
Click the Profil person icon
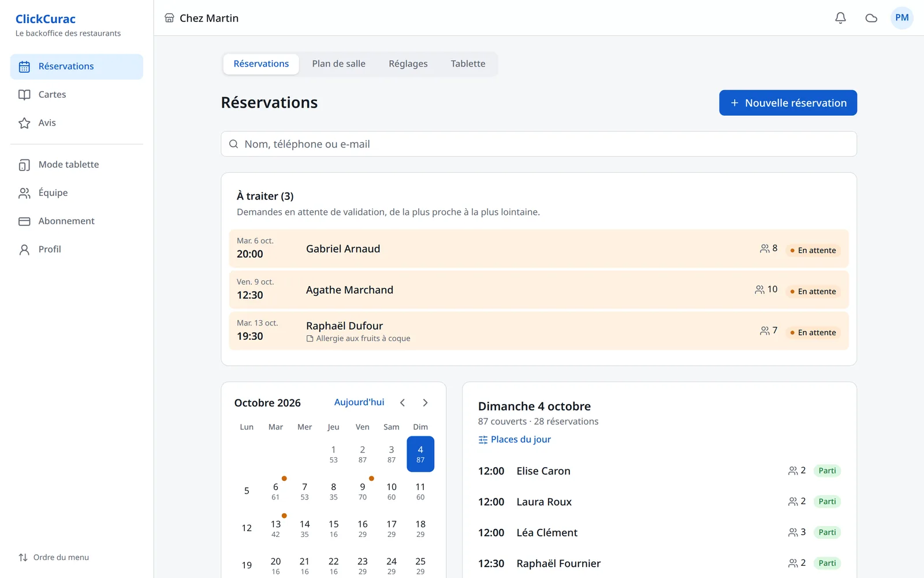(24, 250)
